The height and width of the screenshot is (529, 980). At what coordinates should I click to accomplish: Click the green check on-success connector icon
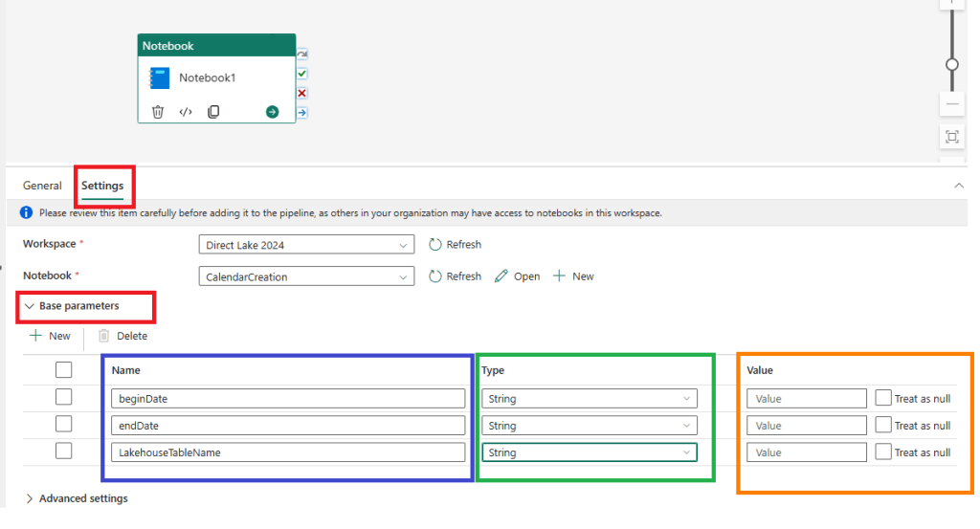point(301,74)
